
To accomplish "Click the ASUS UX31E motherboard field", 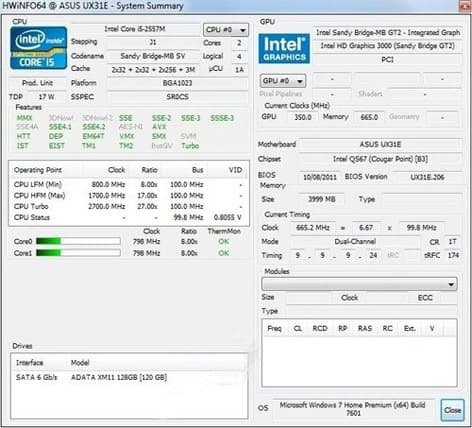I will [380, 144].
